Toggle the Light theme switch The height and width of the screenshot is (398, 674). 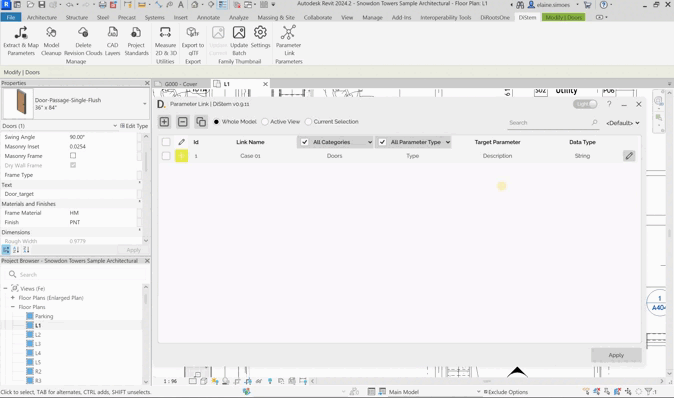[585, 104]
